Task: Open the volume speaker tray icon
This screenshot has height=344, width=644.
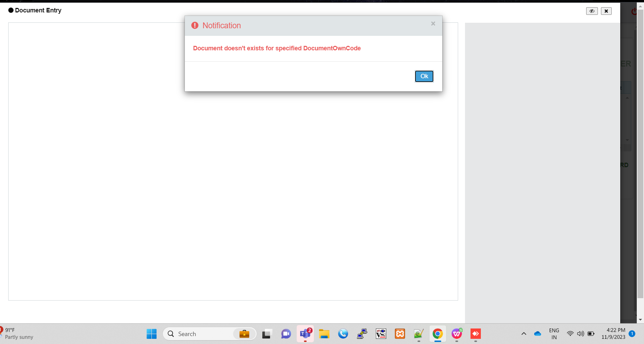Action: 581,334
